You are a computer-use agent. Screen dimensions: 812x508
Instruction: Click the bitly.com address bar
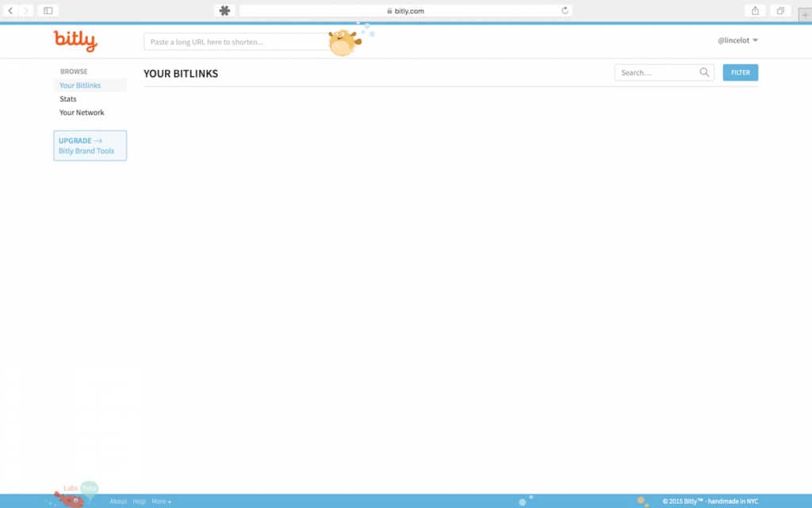coord(405,10)
